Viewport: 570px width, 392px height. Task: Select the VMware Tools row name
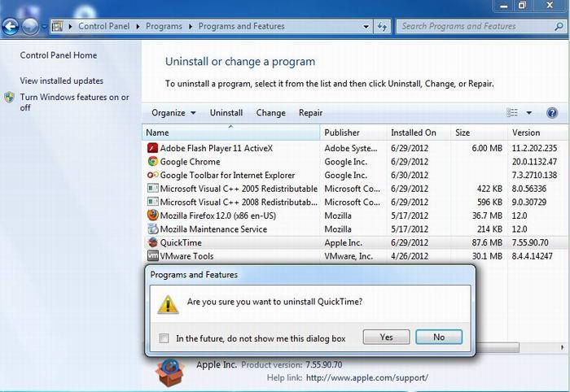click(186, 256)
